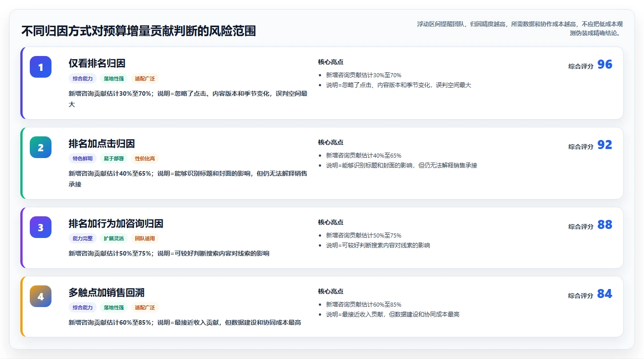644x359 pixels.
Task: Click the 团队适用 tag
Action: 145,238
